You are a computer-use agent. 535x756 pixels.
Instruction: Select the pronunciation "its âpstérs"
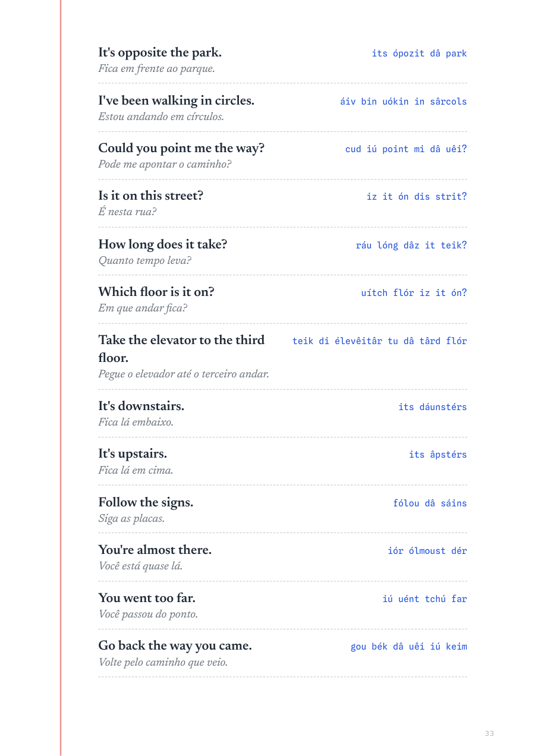click(438, 455)
